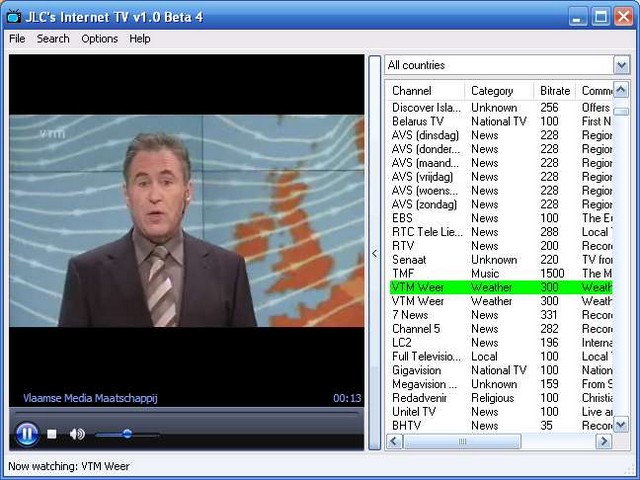Click the vertical scrollbar thumb
Viewport: 640px width, 480px height.
(x=621, y=111)
